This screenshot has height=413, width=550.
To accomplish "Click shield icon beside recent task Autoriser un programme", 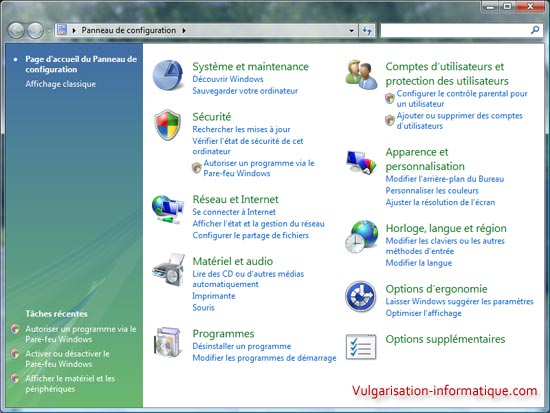I will [x=15, y=329].
